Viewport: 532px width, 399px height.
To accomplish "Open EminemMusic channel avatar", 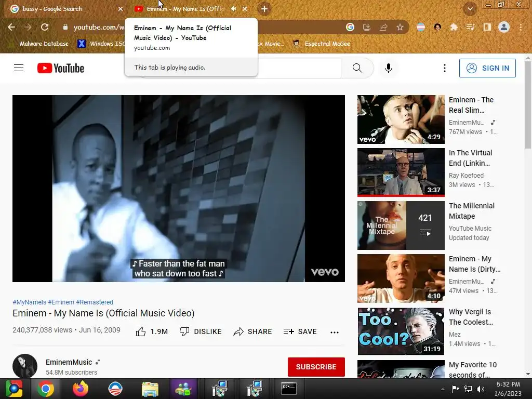I will [x=25, y=366].
